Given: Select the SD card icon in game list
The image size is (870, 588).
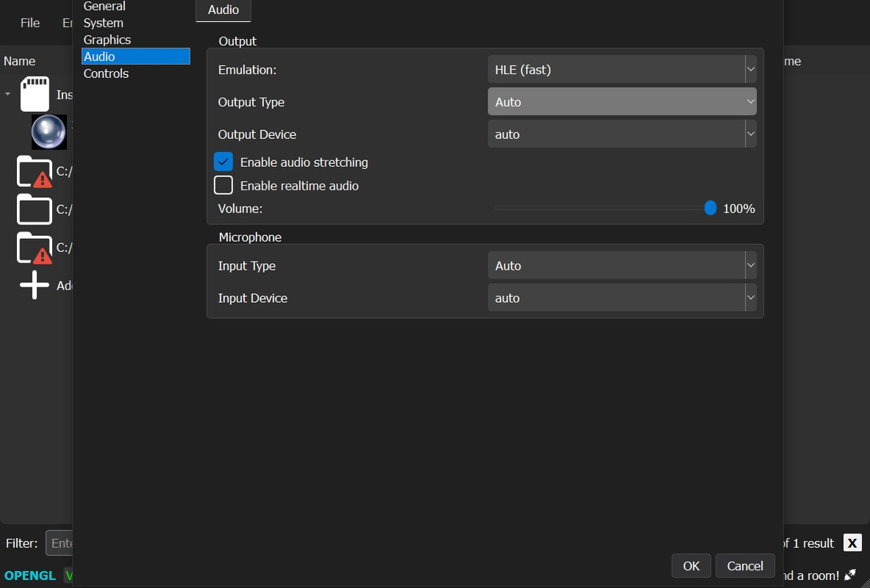Looking at the screenshot, I should (x=35, y=94).
